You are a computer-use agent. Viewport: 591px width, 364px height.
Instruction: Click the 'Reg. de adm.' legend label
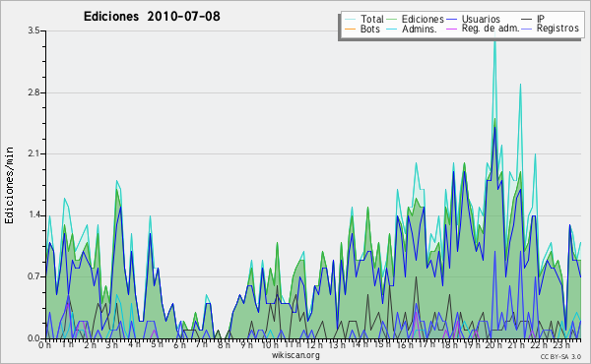[491, 29]
